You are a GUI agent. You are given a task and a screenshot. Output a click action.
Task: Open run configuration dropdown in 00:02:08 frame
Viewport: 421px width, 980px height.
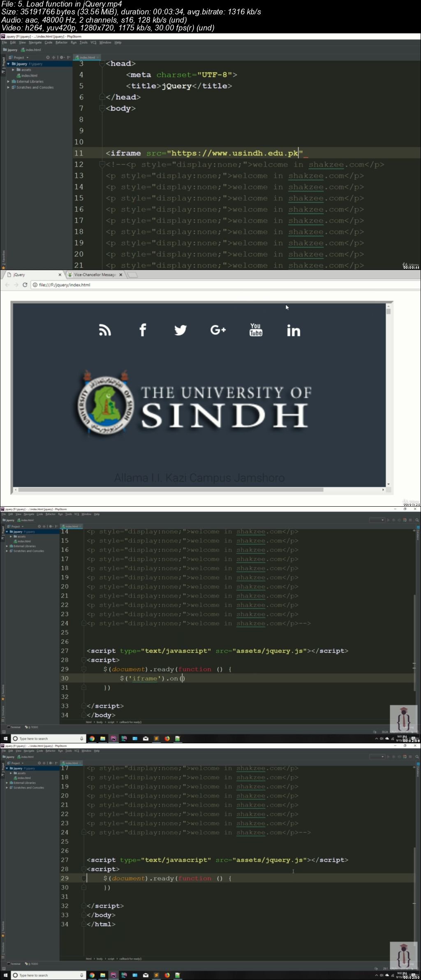(x=377, y=520)
